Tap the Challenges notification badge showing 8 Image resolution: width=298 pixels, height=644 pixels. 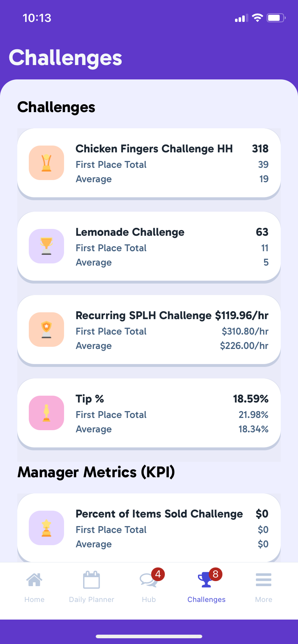click(x=216, y=574)
